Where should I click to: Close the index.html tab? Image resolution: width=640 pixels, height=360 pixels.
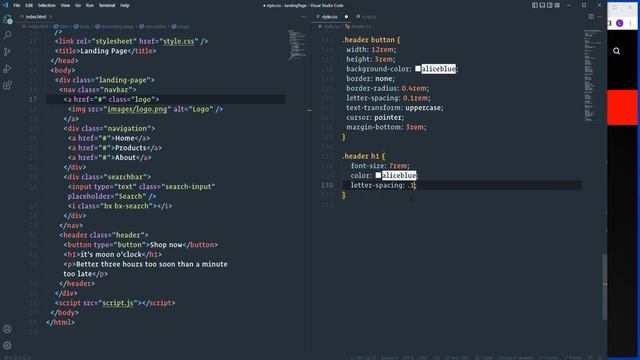pos(51,17)
